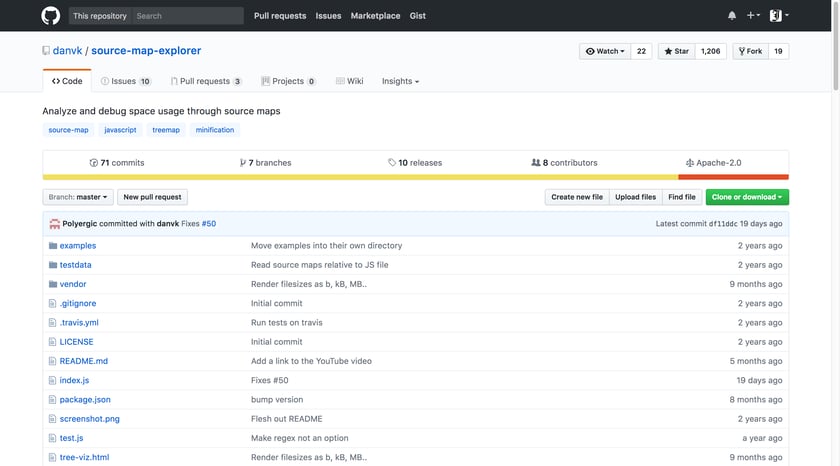Click the test.js file icon
The height and width of the screenshot is (466, 840).
point(52,438)
